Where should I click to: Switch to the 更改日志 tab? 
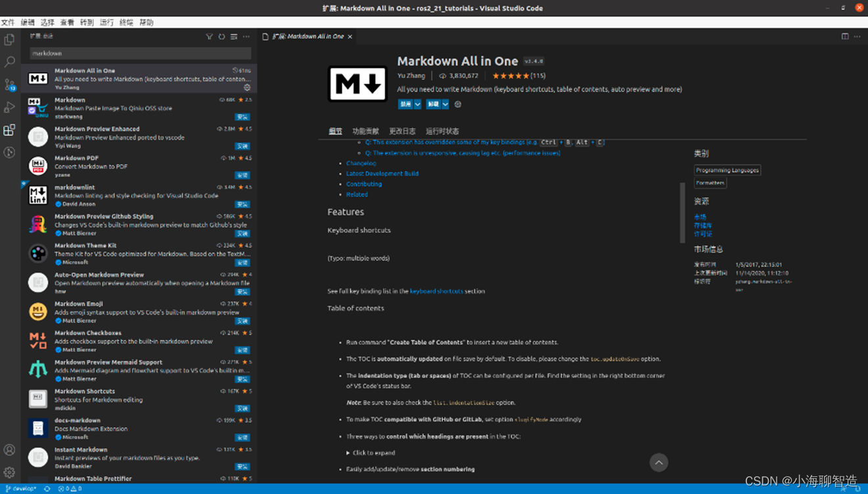coord(402,131)
